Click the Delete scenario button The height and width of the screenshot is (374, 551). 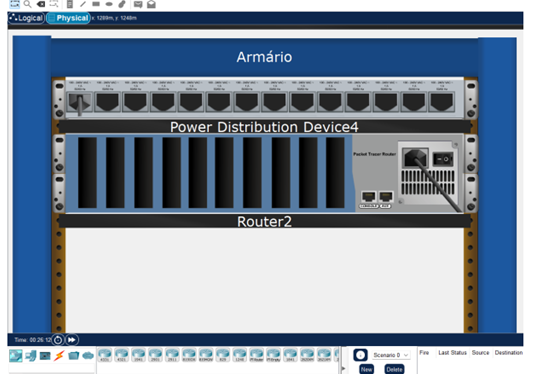click(x=394, y=369)
